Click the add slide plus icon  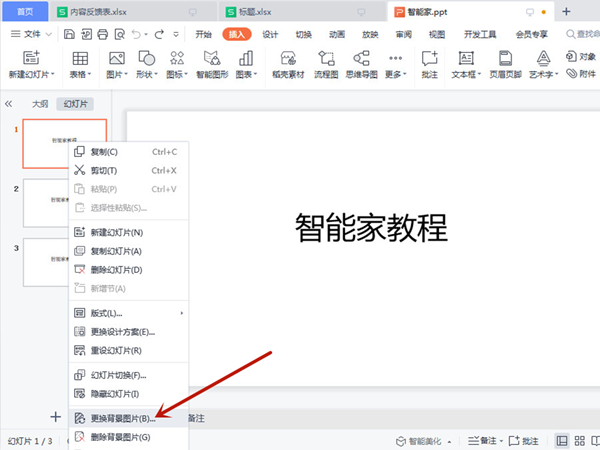(x=55, y=416)
